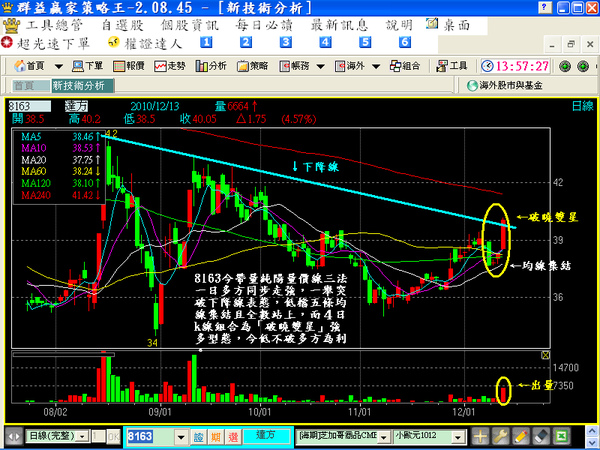
Task: Select the eraser tool
Action: [x=541, y=436]
